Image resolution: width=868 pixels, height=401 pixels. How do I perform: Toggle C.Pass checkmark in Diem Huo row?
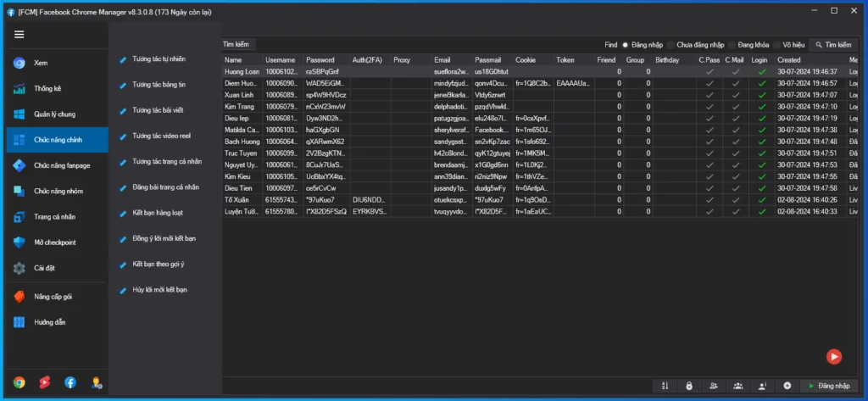click(709, 83)
